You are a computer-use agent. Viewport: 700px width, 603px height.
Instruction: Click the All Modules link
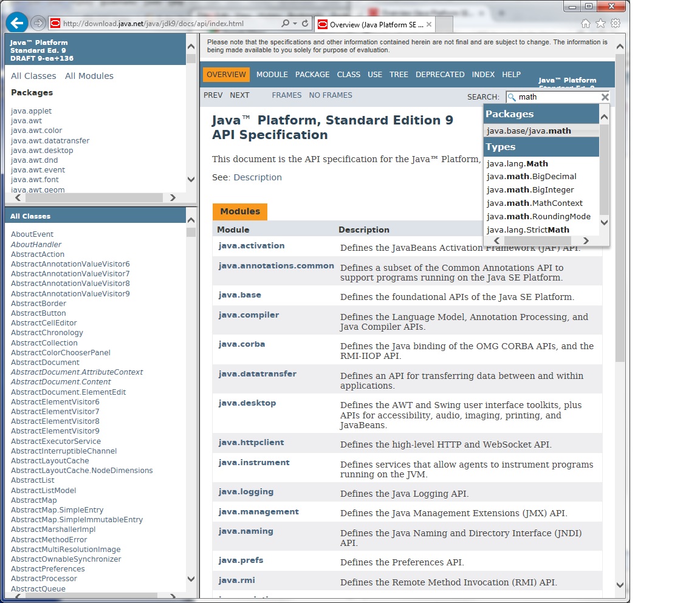click(x=89, y=76)
